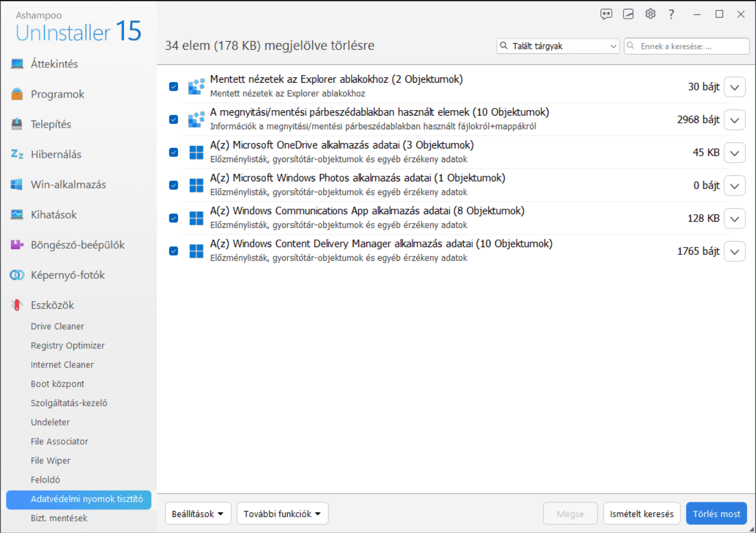This screenshot has width=756, height=533.
Task: Click icon of Mentett nézetek az Explorer row
Action: [x=196, y=87]
